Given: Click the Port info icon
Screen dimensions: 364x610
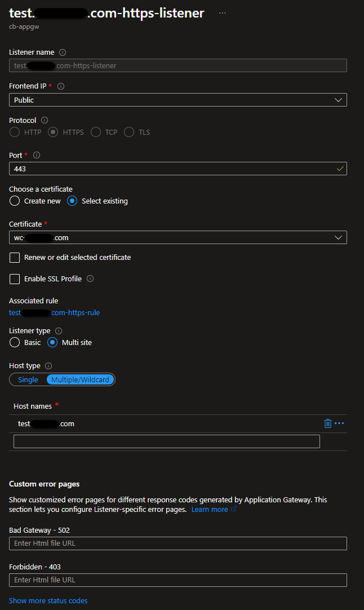Looking at the screenshot, I should [x=37, y=155].
